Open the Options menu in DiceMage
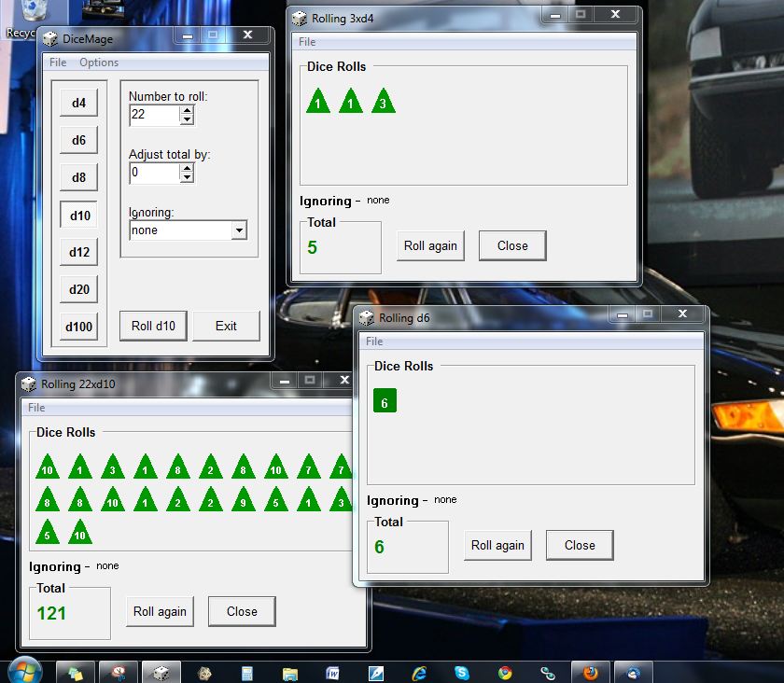The width and height of the screenshot is (784, 683). tap(99, 63)
